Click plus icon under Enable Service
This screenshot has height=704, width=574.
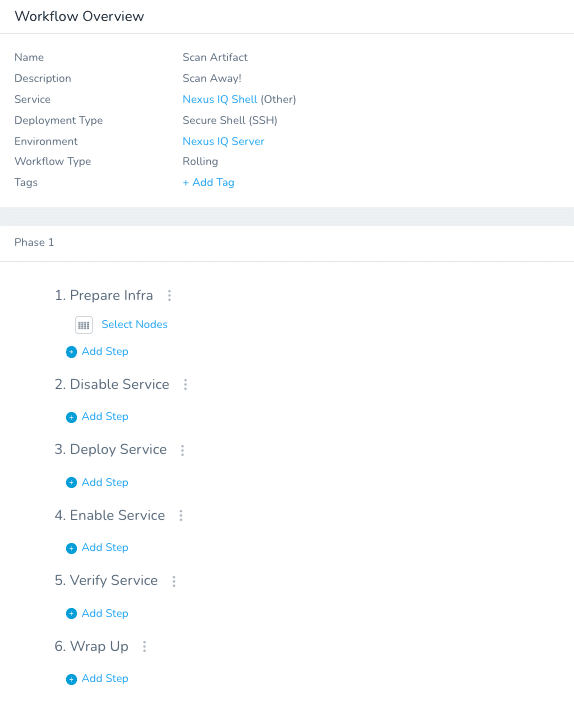[71, 548]
